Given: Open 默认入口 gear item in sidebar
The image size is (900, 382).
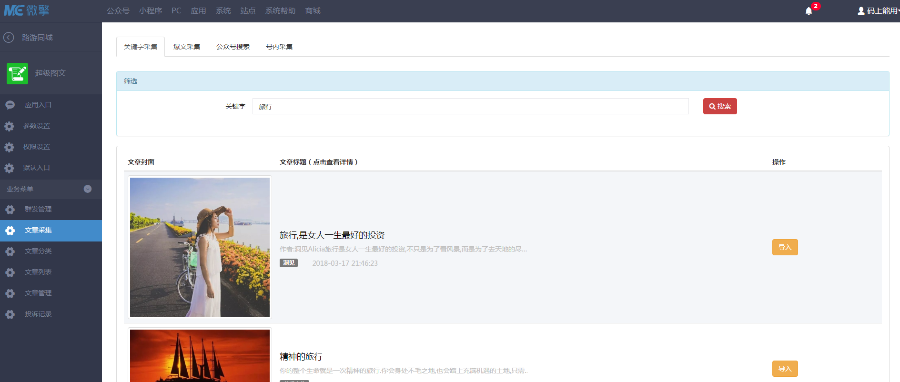Looking at the screenshot, I should (37, 168).
